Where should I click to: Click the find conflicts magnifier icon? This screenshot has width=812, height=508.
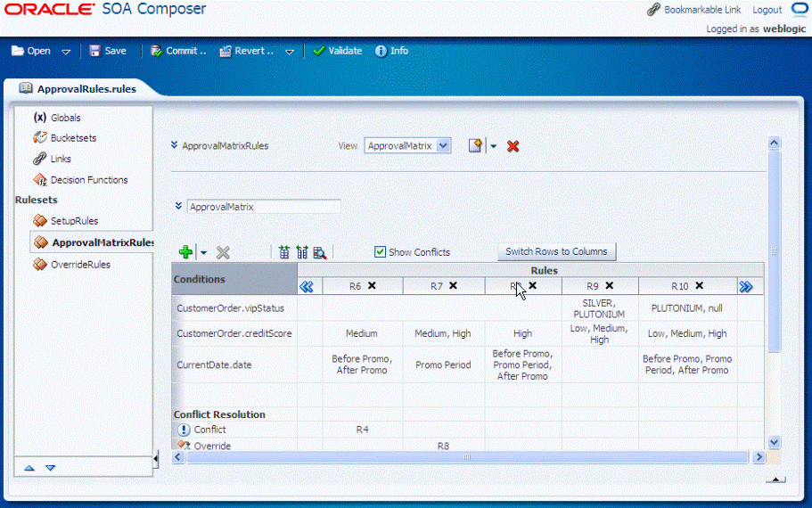[319, 253]
